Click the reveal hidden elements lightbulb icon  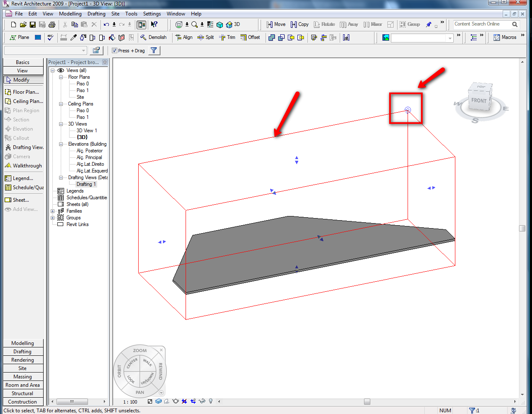[211, 401]
